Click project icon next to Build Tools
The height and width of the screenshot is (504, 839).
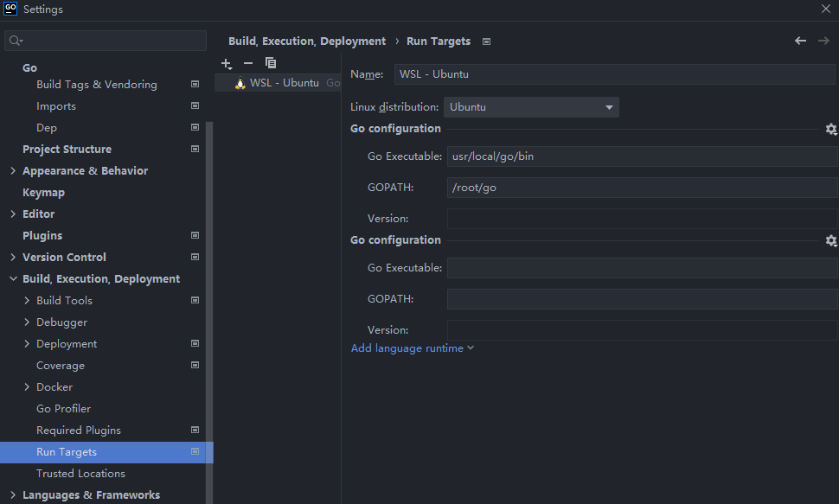point(195,300)
